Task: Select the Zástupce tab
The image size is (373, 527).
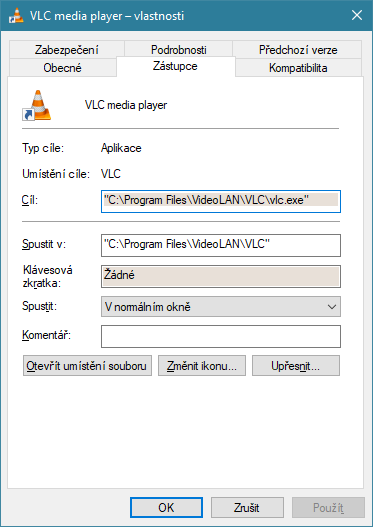Action: [175, 66]
